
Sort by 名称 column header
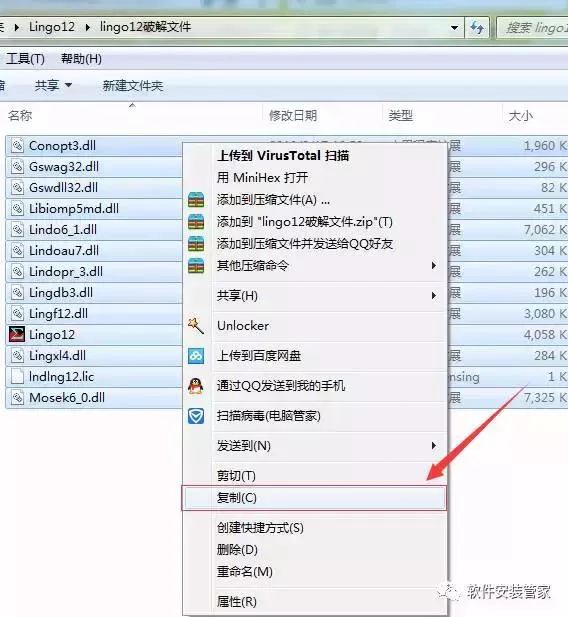click(20, 116)
